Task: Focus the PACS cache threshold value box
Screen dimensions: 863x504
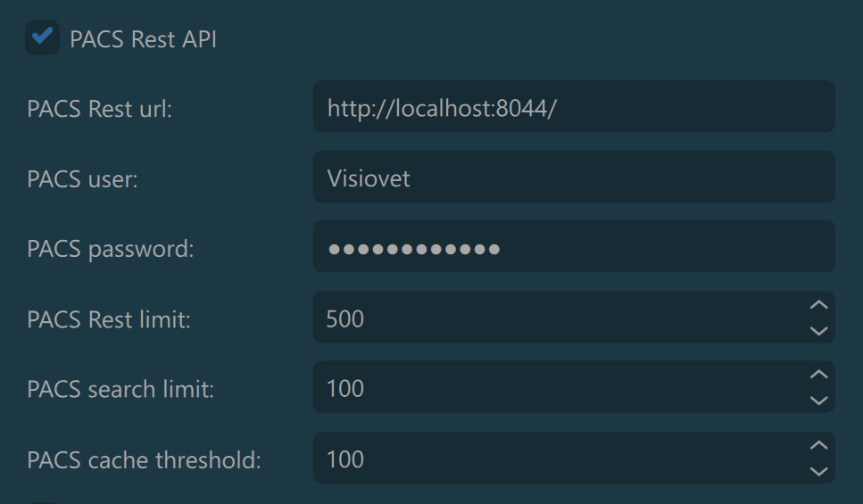Action: pos(553,459)
